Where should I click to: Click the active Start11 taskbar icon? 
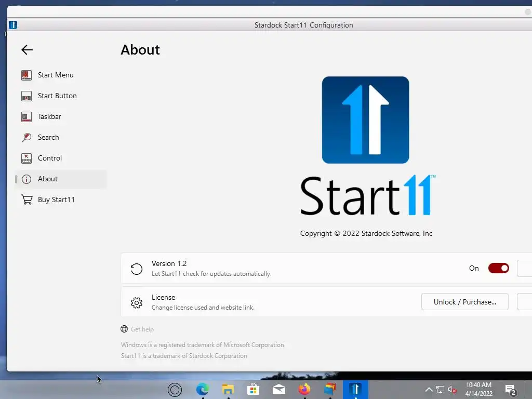(x=355, y=389)
